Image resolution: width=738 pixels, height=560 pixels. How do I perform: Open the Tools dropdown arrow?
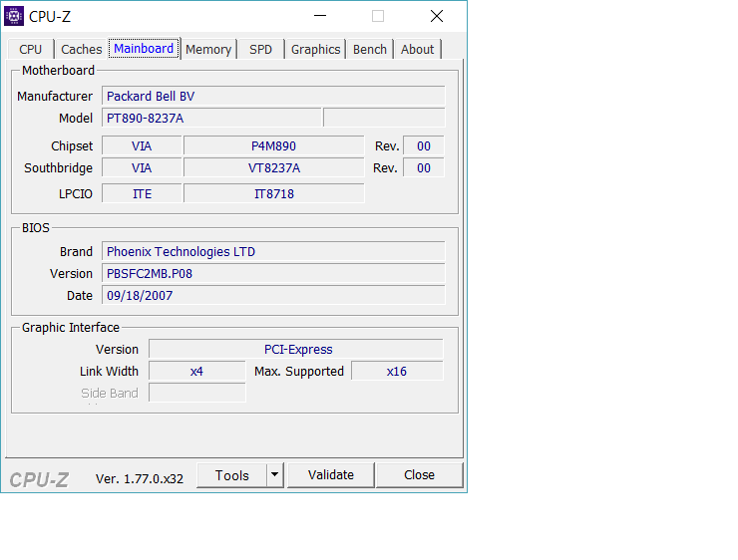(x=275, y=475)
